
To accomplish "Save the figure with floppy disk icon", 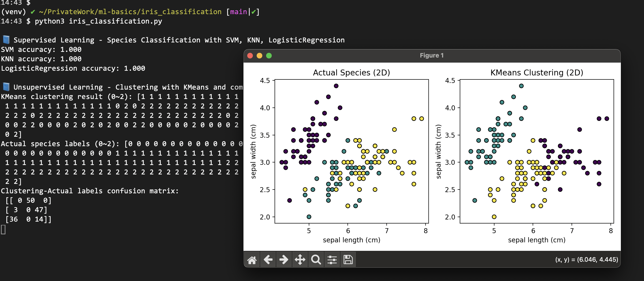I will (348, 260).
